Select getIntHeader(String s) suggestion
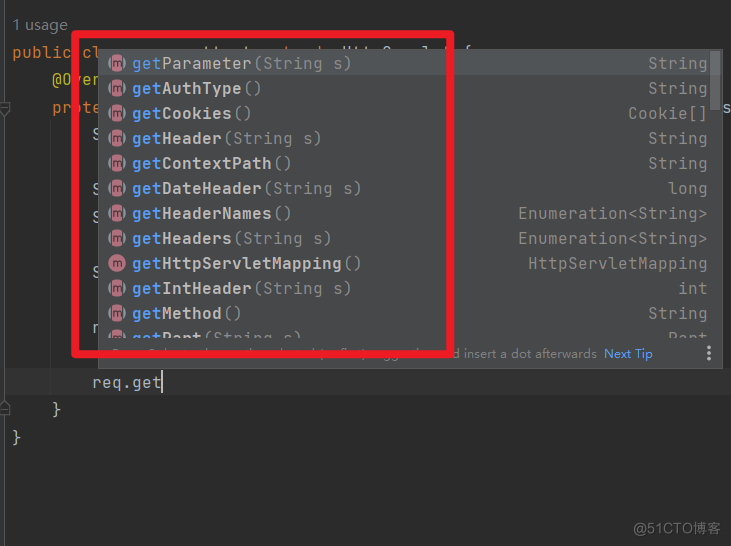 point(241,288)
